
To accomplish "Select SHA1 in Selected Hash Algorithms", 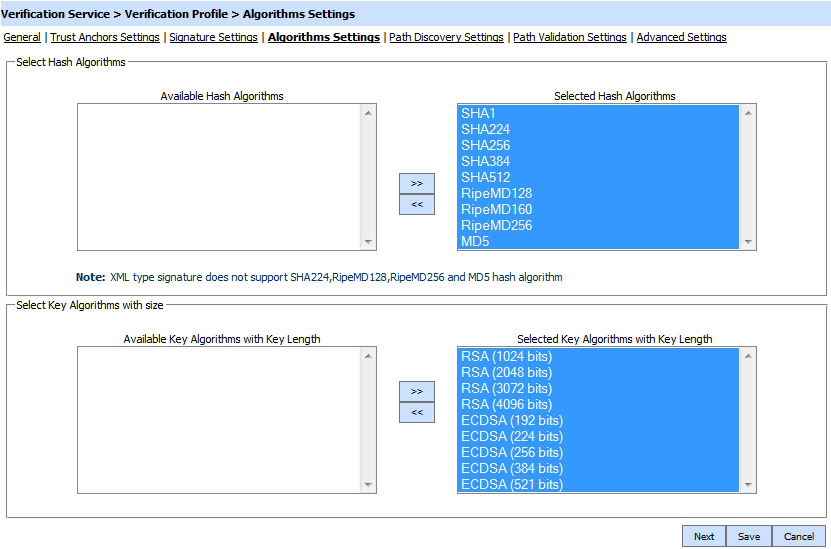I will click(598, 113).
